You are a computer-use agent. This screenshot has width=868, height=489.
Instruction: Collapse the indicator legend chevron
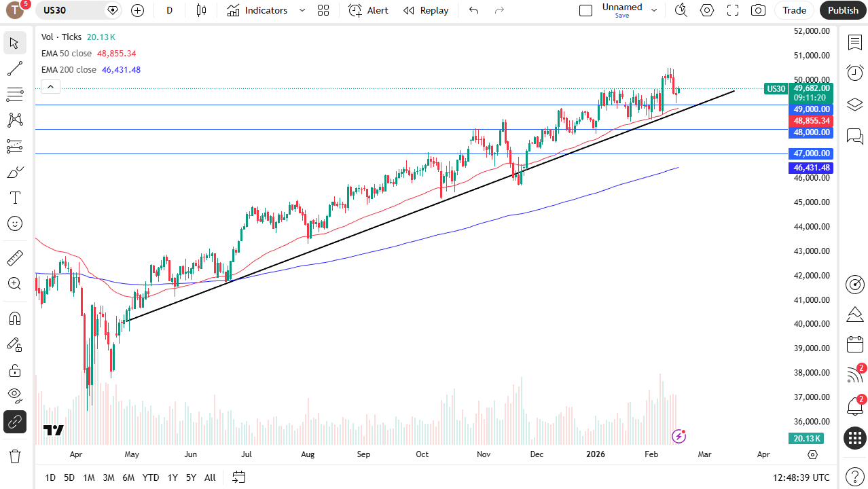pos(51,86)
